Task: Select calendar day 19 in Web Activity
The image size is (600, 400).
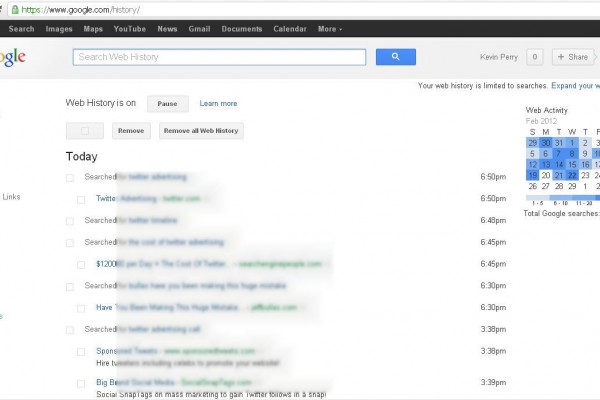Action: [532, 175]
